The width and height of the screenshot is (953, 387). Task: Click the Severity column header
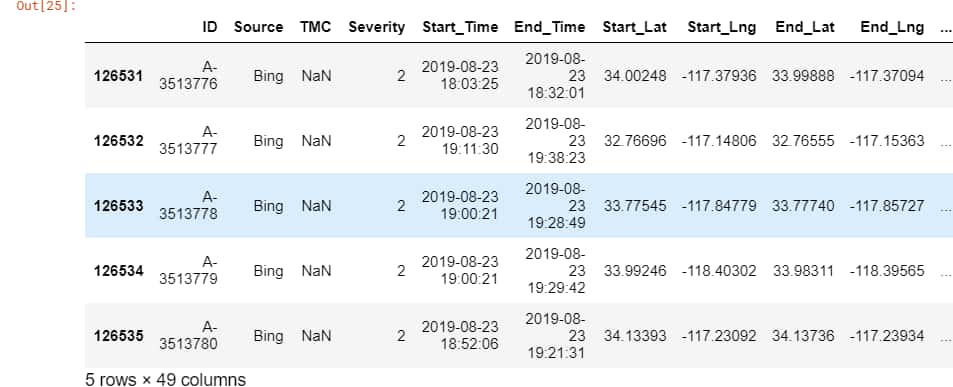coord(376,27)
